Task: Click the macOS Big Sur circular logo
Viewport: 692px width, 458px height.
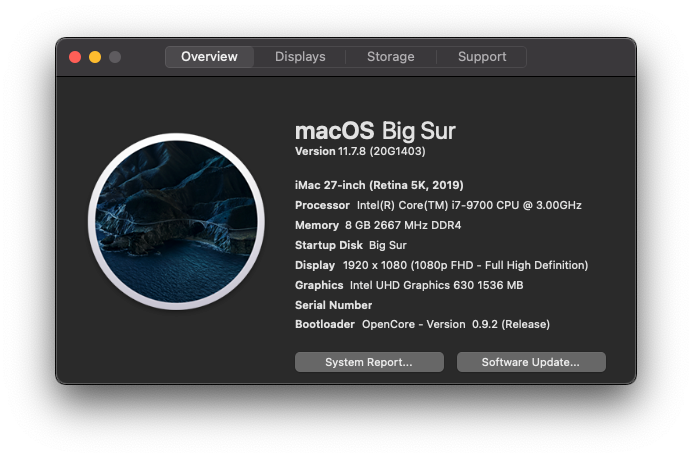Action: pos(176,221)
